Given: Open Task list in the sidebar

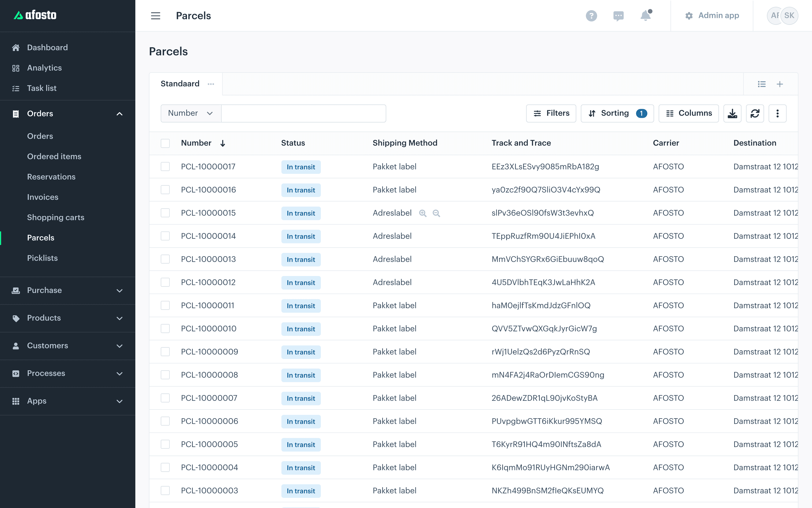Looking at the screenshot, I should pyautogui.click(x=42, y=88).
